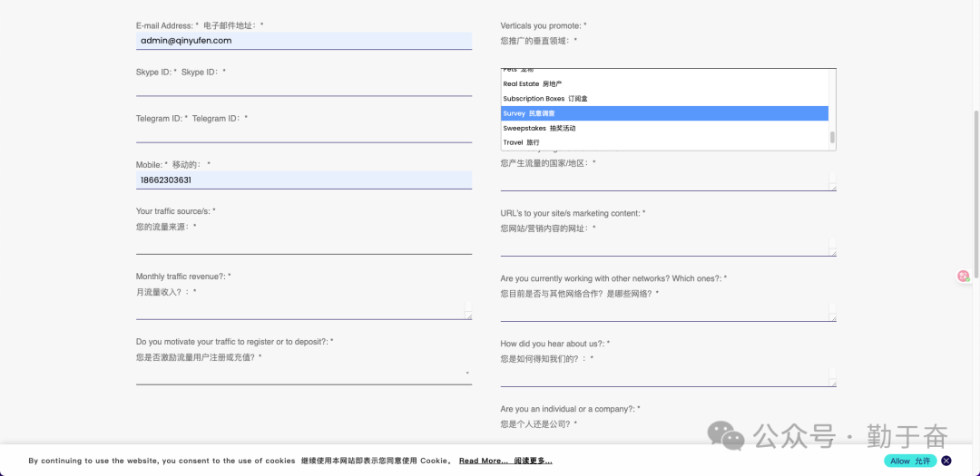This screenshot has height=476, width=980.
Task: Click the Allow cookies button
Action: [x=910, y=461]
